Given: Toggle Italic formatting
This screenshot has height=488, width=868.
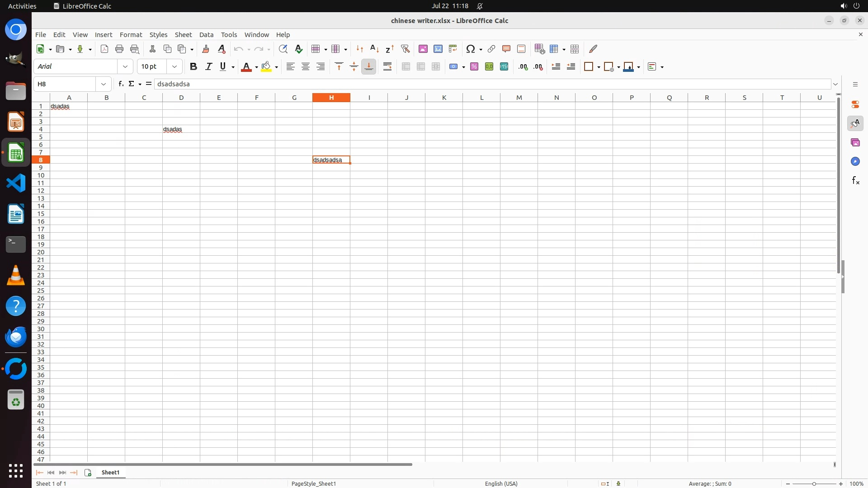Looking at the screenshot, I should (208, 67).
